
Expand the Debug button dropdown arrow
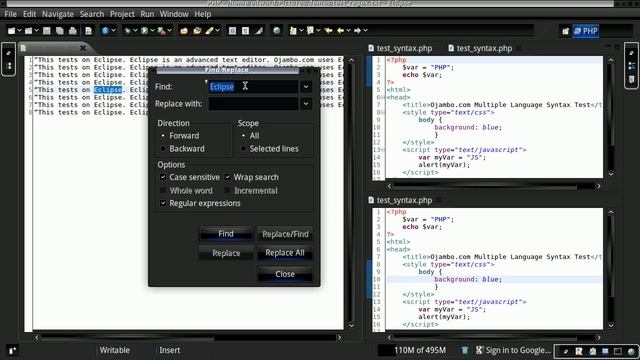coord(135,31)
